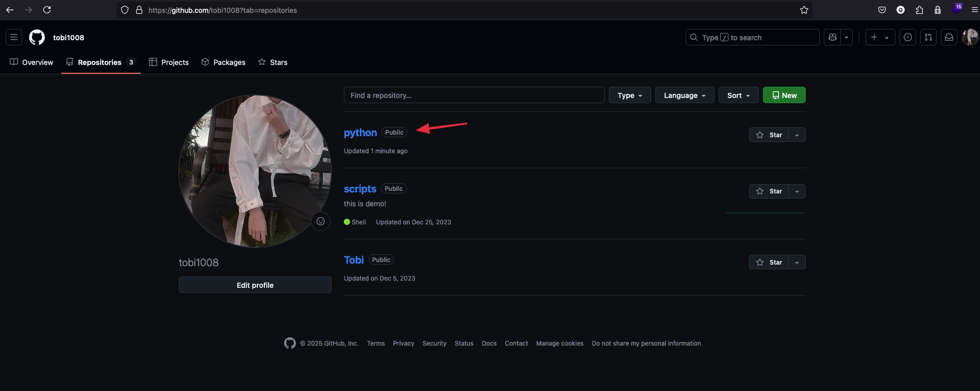Image resolution: width=980 pixels, height=391 pixels.
Task: Open the GitHub hamburger navigation menu
Action: pos(14,37)
